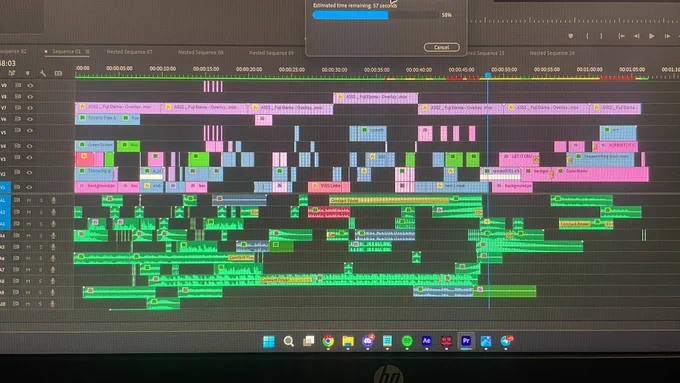680x383 pixels.
Task: Solo audio track A7
Action: pos(40,270)
